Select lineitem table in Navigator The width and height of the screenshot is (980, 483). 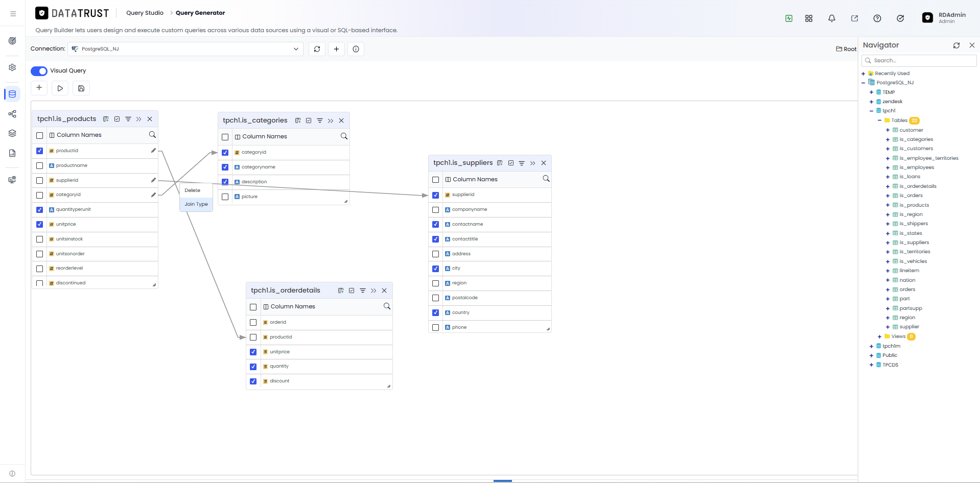(x=909, y=271)
